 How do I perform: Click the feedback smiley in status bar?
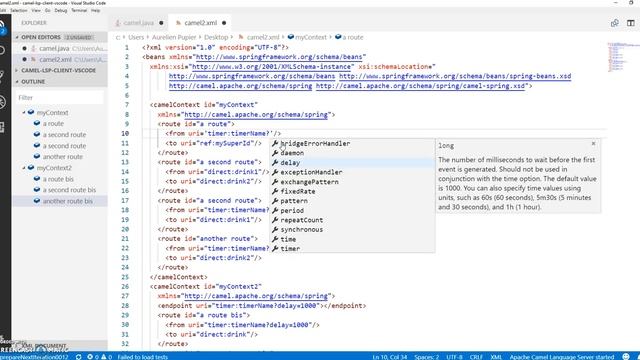[626, 356]
